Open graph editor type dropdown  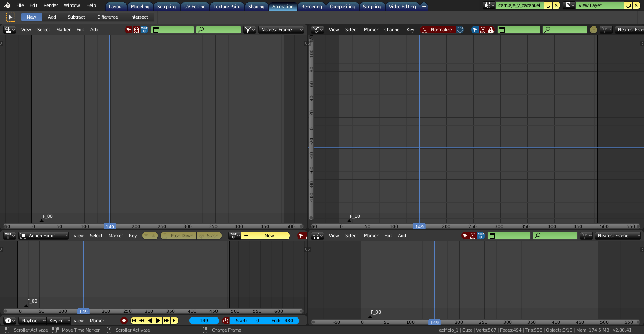317,30
